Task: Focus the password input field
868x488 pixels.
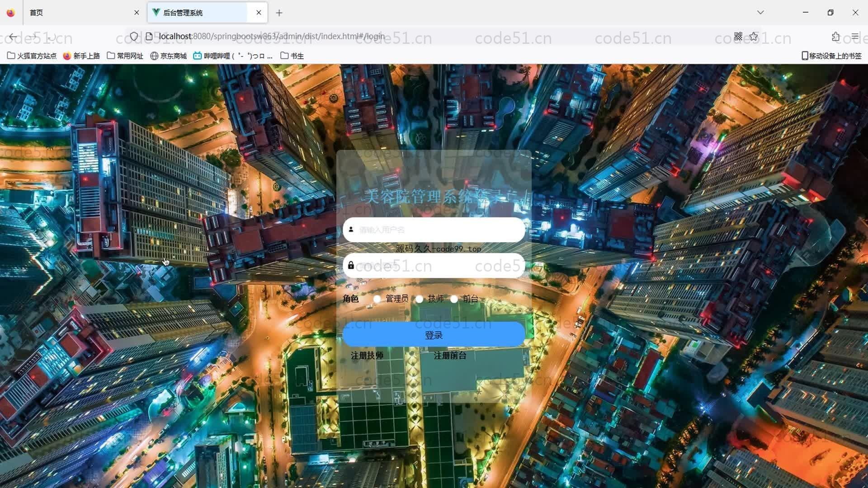Action: [434, 266]
